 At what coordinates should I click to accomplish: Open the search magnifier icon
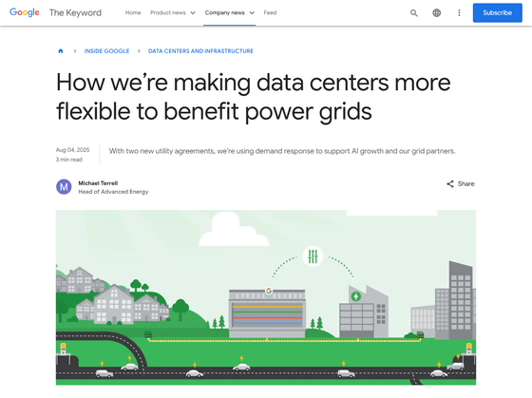click(413, 13)
